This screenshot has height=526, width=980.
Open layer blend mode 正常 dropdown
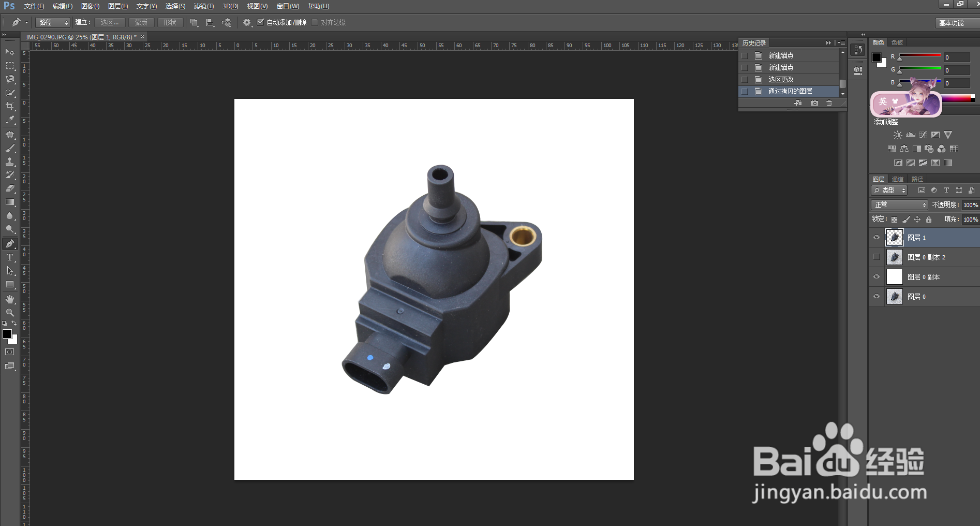tap(899, 205)
